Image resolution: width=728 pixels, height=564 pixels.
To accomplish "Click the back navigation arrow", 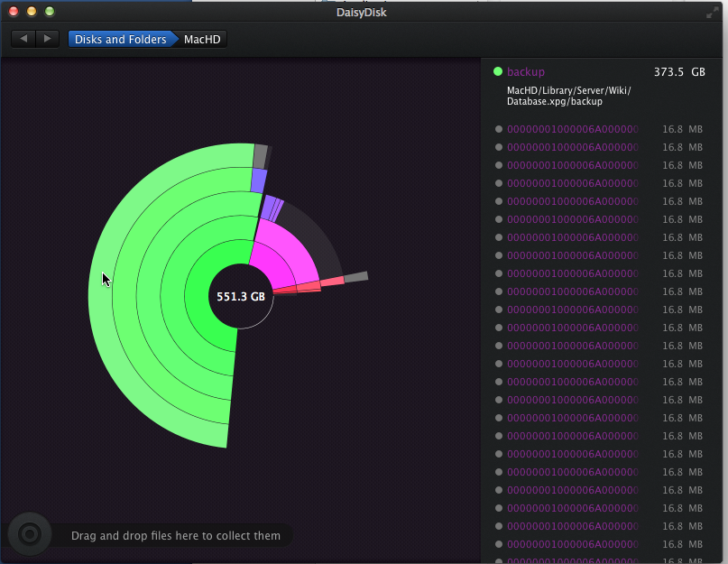I will 23,39.
